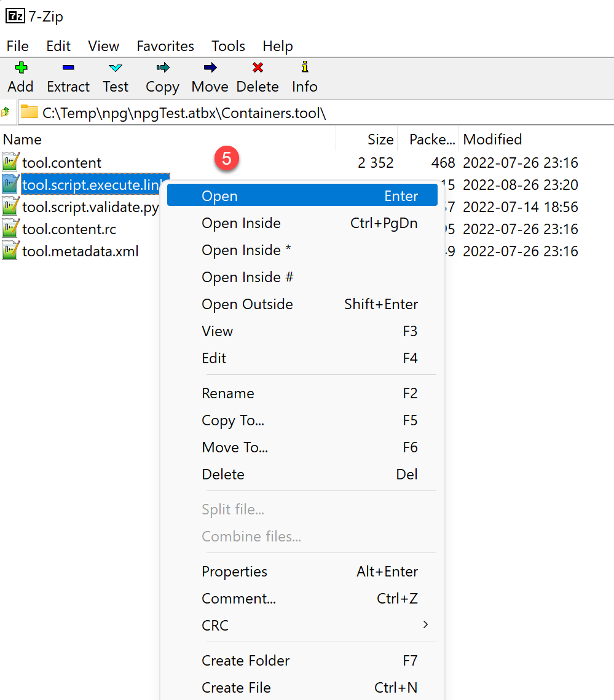Sort by the Size column header
Image resolution: width=614 pixels, height=700 pixels.
pyautogui.click(x=366, y=140)
